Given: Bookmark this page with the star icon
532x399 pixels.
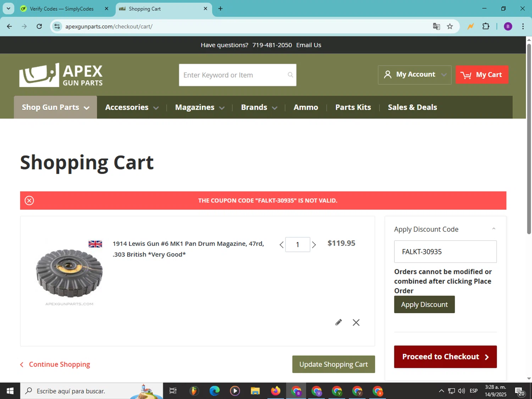Looking at the screenshot, I should (450, 26).
